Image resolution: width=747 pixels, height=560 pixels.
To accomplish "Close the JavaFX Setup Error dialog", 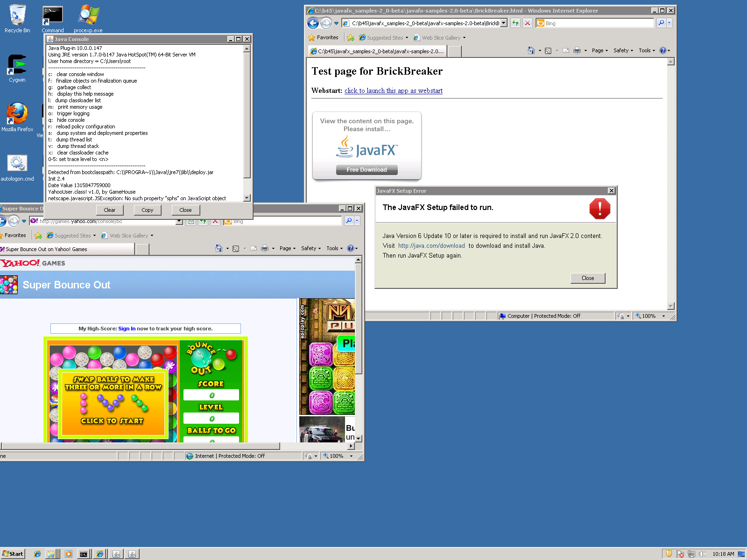I will coord(588,278).
